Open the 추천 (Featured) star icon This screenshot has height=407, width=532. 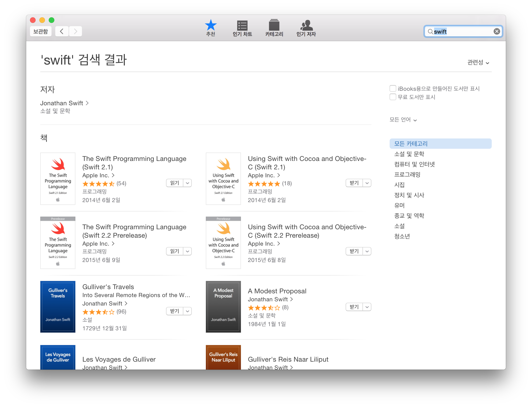point(211,25)
